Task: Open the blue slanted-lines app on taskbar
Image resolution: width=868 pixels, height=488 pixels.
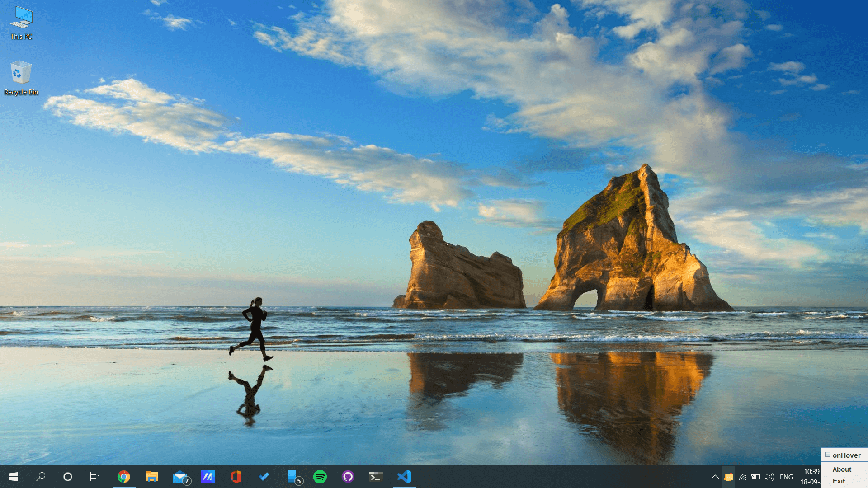Action: (x=208, y=477)
